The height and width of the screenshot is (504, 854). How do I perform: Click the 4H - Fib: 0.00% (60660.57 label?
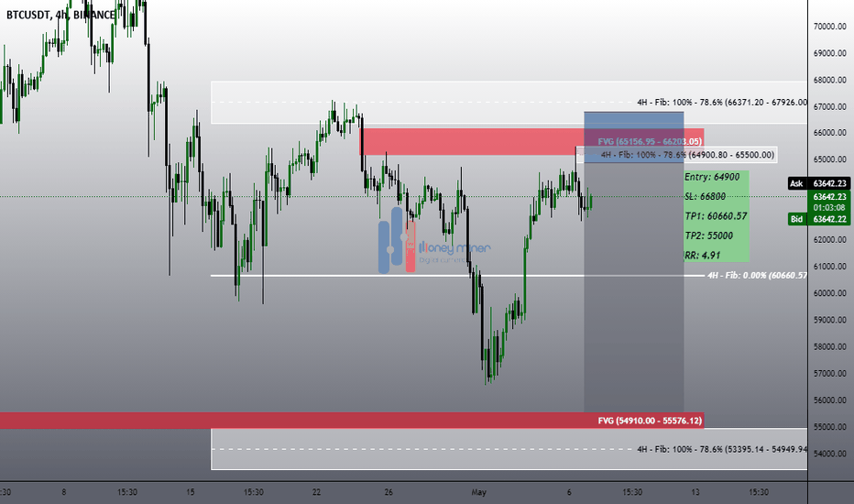[x=757, y=276]
